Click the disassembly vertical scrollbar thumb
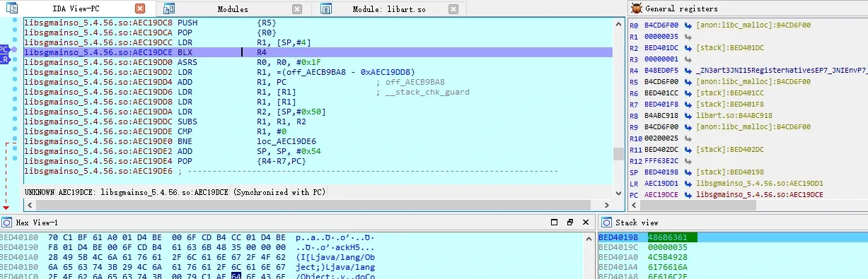 (618, 154)
